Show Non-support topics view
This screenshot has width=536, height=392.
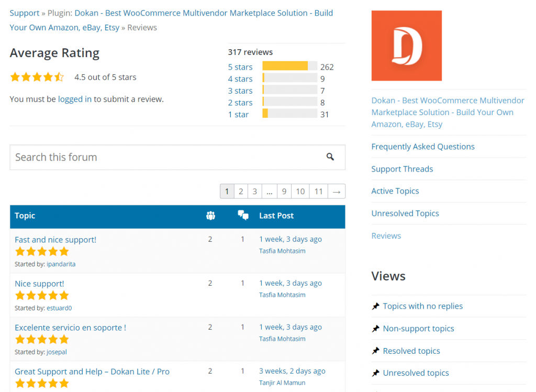418,329
